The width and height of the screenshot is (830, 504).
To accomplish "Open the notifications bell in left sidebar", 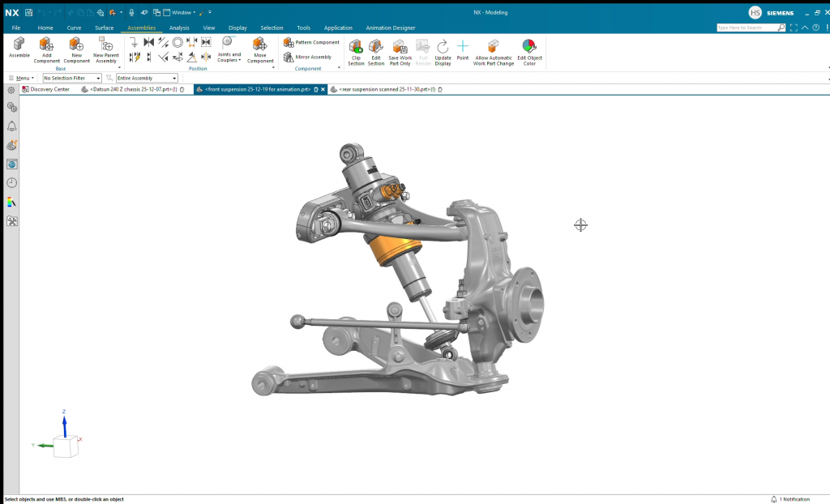I will (x=12, y=126).
